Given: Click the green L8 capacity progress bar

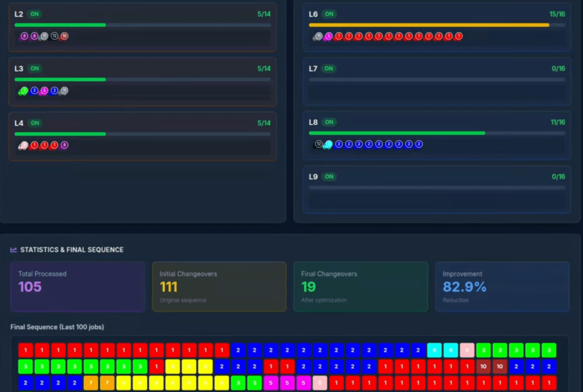Looking at the screenshot, I should pos(397,133).
